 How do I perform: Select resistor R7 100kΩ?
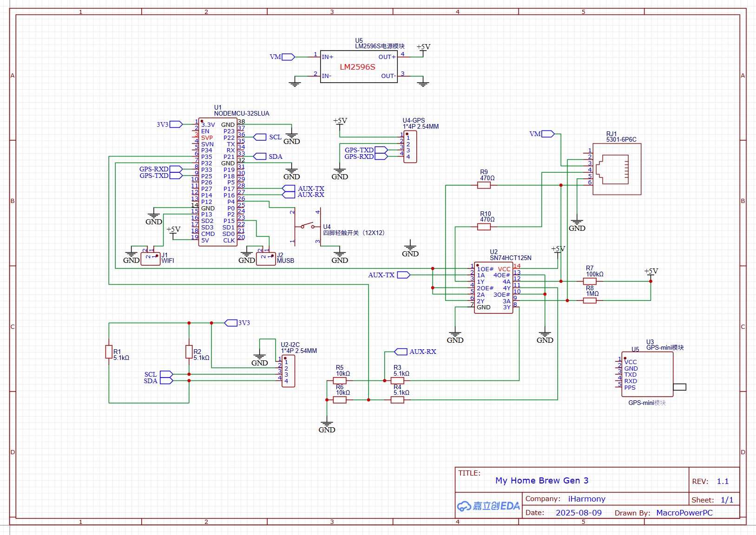590,281
